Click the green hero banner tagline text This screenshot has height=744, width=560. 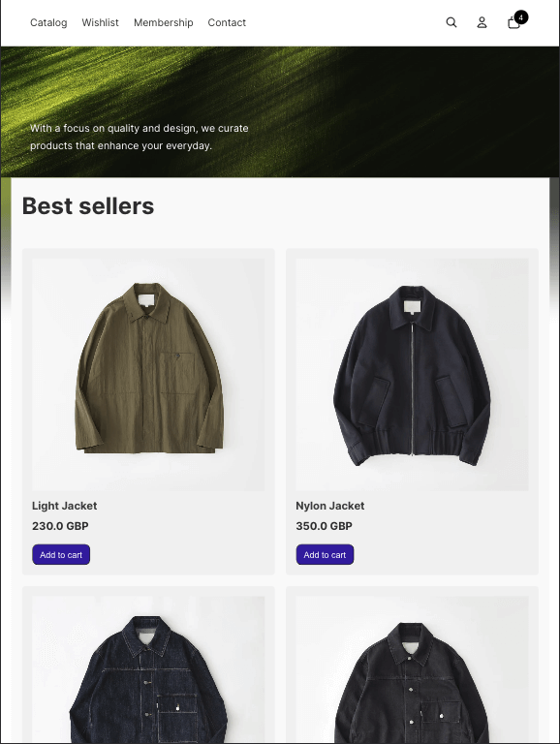(140, 137)
